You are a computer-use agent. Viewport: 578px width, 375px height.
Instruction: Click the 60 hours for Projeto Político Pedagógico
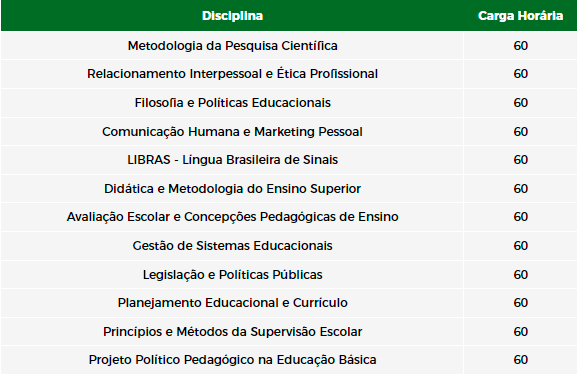tap(520, 360)
